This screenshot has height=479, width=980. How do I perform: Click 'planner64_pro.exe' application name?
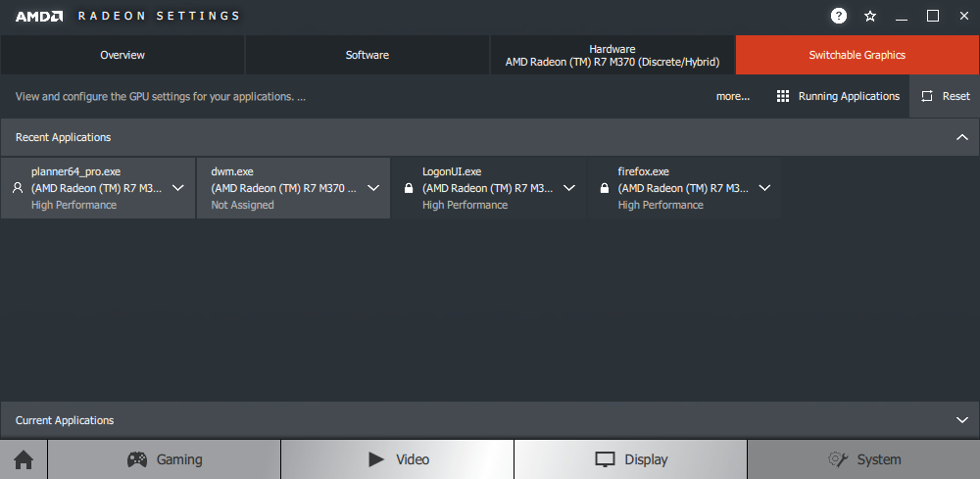point(75,171)
